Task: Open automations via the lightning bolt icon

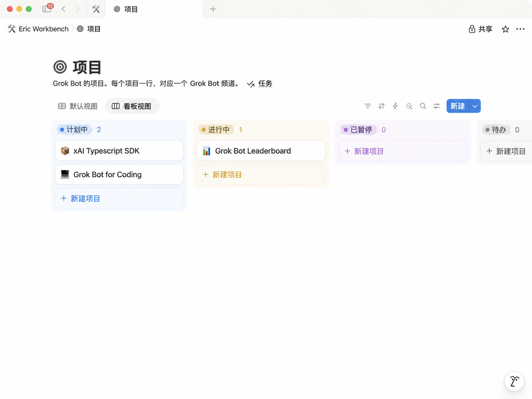Action: click(395, 106)
